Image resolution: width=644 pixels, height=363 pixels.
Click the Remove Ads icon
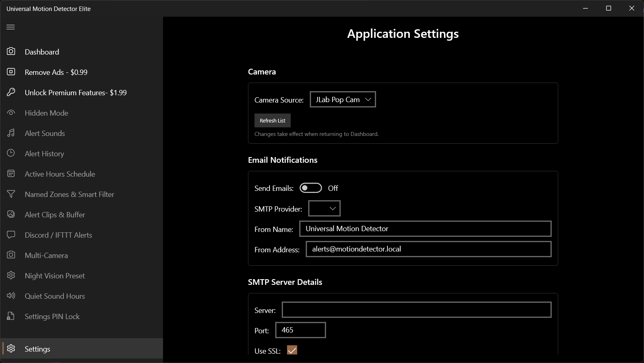[x=11, y=72]
